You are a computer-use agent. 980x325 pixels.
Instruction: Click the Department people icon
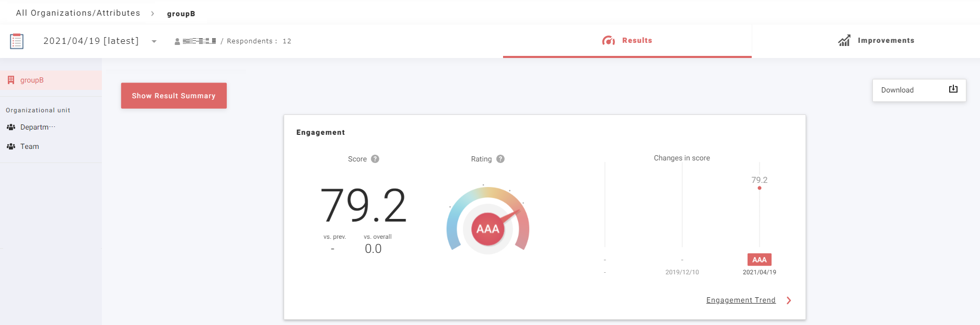(11, 127)
